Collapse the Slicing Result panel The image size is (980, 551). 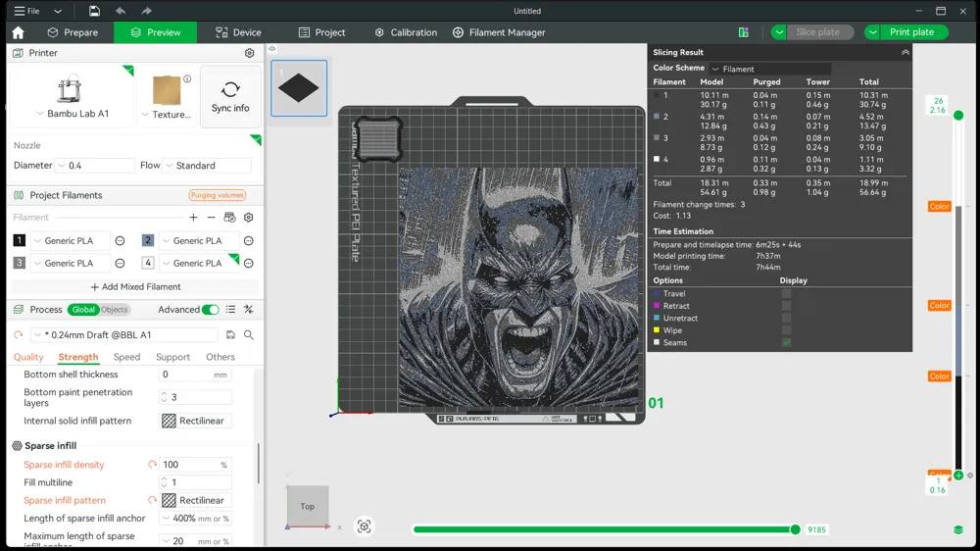pos(905,53)
